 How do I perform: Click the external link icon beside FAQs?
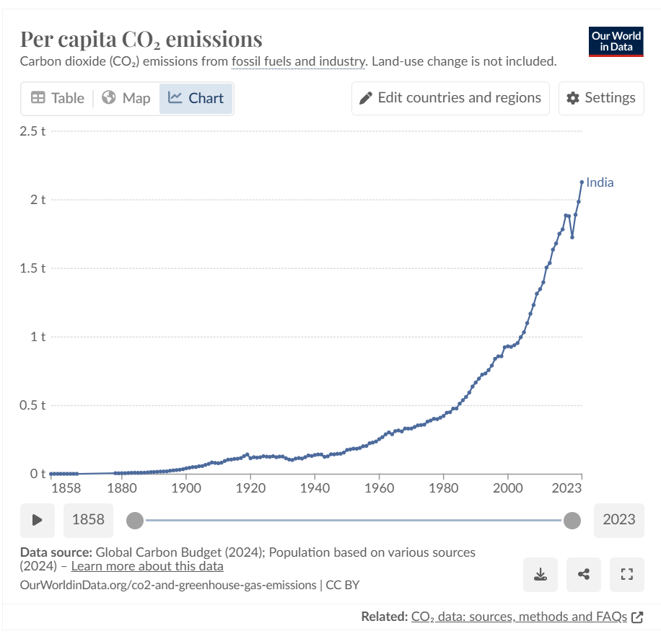(x=637, y=617)
